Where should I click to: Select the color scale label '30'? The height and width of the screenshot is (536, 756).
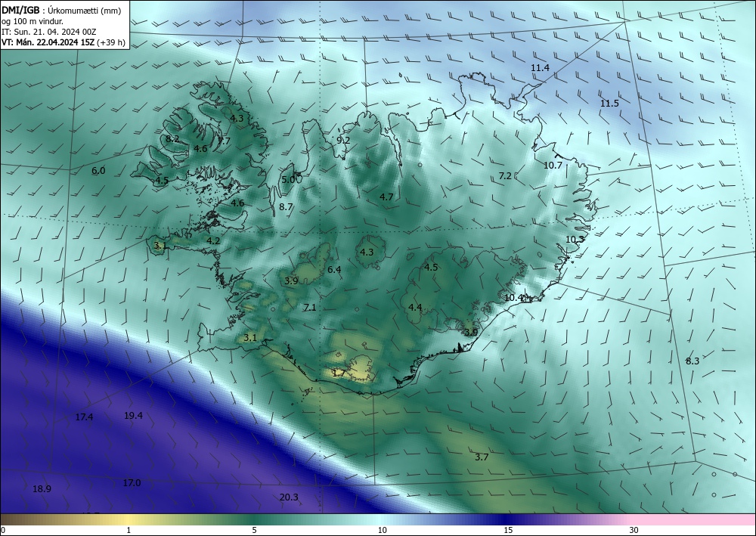(x=634, y=530)
